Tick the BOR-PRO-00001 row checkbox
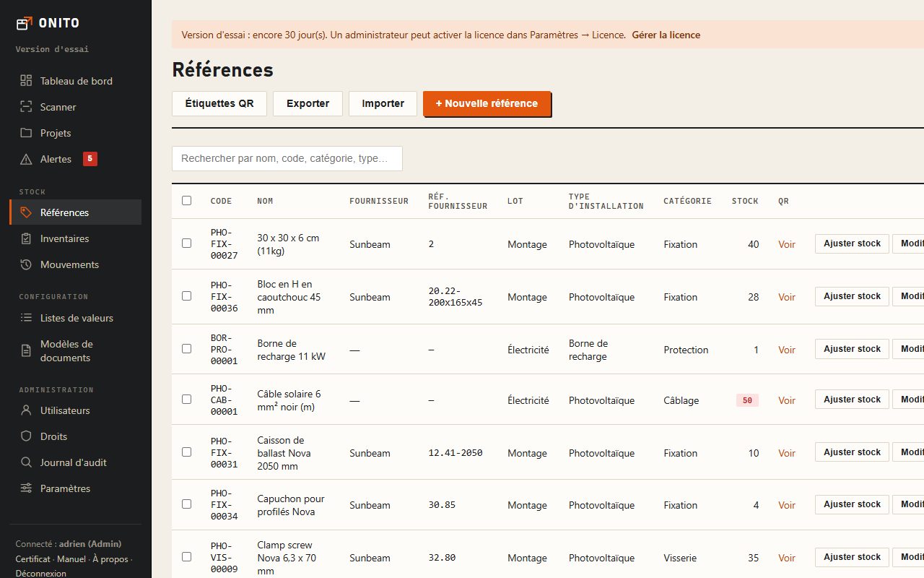The image size is (924, 578). pos(187,349)
